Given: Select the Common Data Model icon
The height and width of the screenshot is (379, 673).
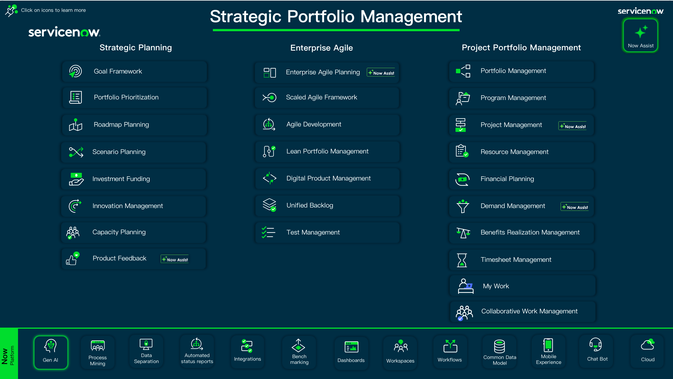Looking at the screenshot, I should [500, 352].
